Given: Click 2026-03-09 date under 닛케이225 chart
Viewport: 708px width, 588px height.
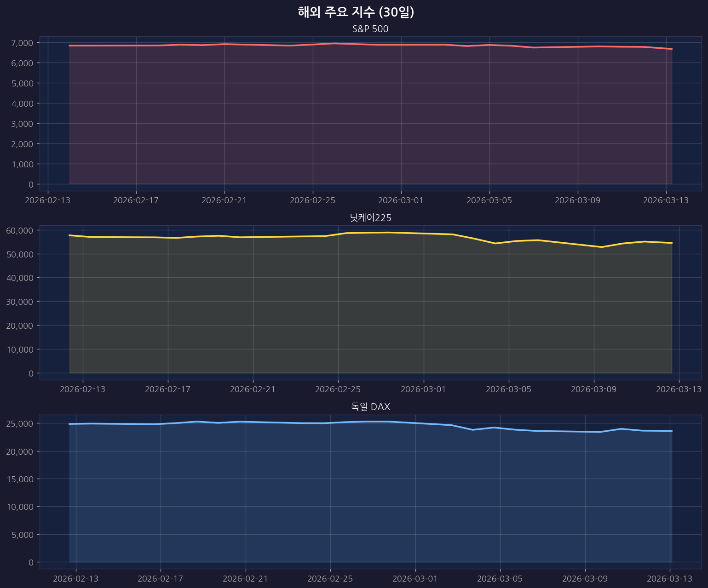Looking at the screenshot, I should (x=593, y=389).
